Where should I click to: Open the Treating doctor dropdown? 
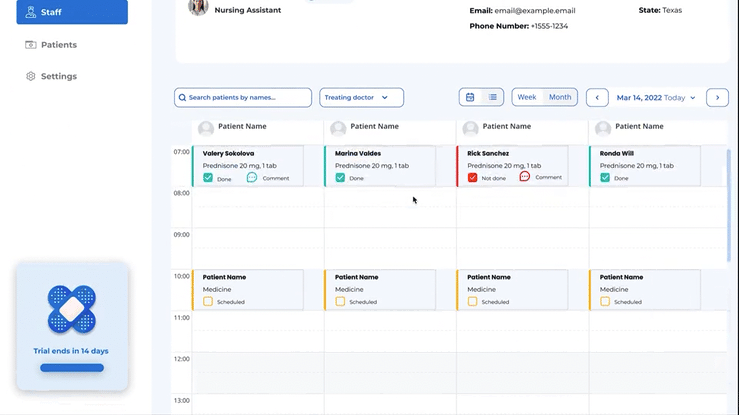pyautogui.click(x=361, y=98)
